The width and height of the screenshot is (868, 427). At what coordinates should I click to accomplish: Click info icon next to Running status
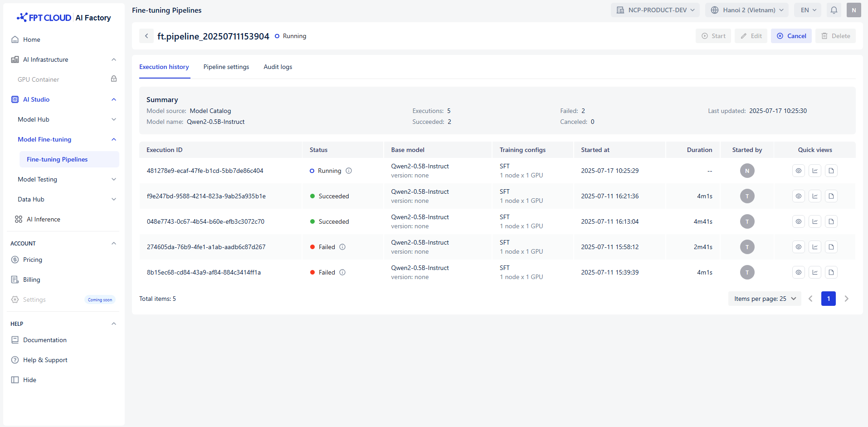pyautogui.click(x=349, y=171)
